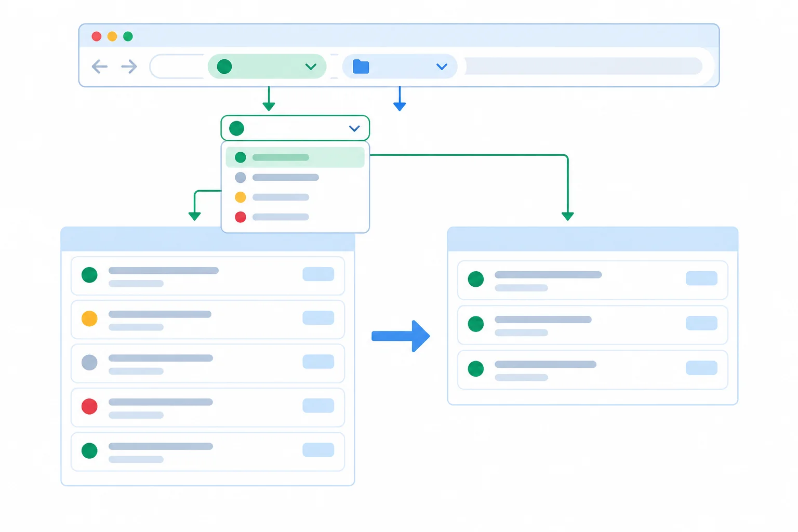
Task: Open the first green row in the left list
Action: click(208, 276)
